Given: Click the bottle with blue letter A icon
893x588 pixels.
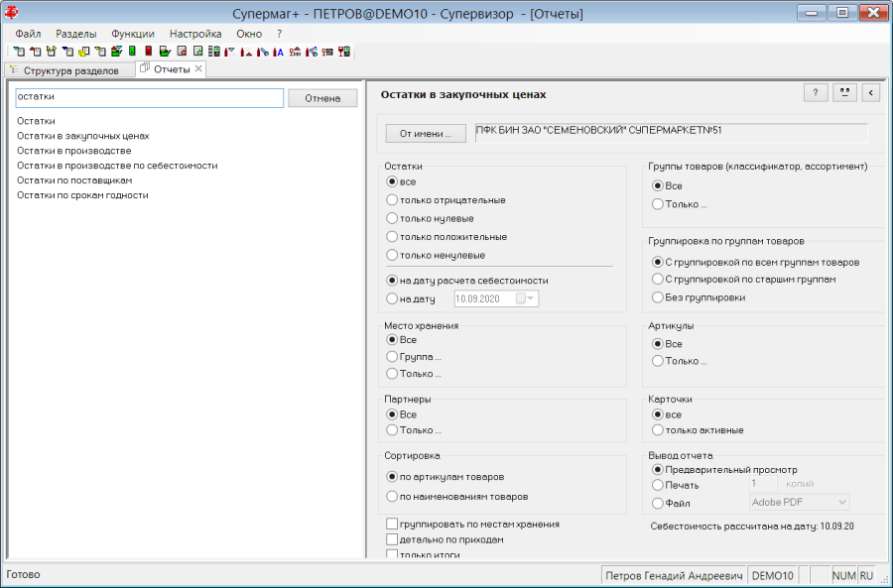Looking at the screenshot, I should pyautogui.click(x=278, y=52).
